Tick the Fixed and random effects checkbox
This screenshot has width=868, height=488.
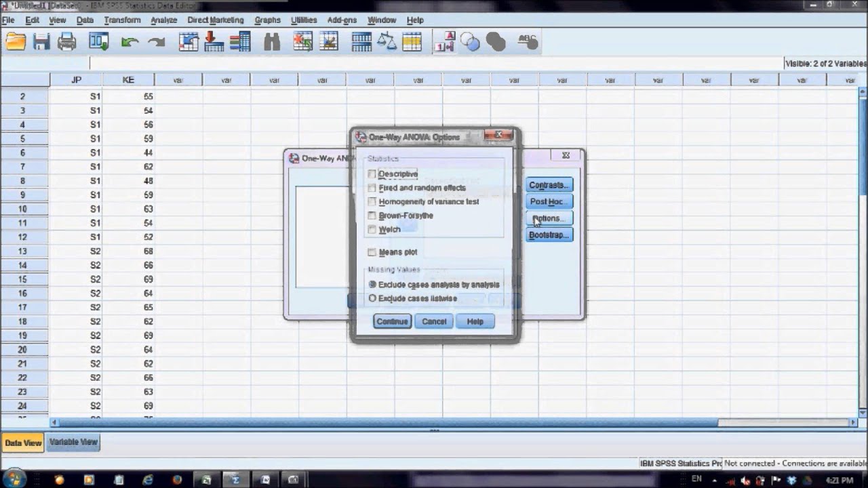pyautogui.click(x=372, y=188)
